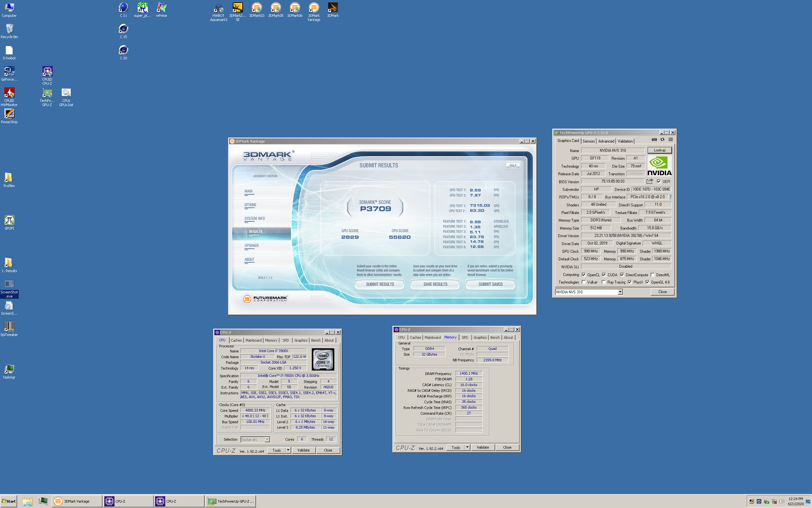The height and width of the screenshot is (508, 812).
Task: Expand the NVIDIA NVS 310 GPU dropdown
Action: tap(620, 292)
